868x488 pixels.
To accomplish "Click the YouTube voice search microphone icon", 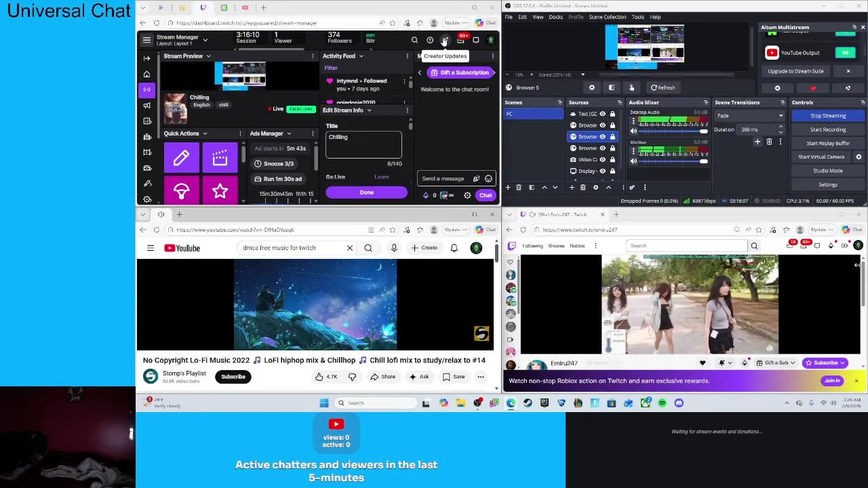I will [394, 248].
